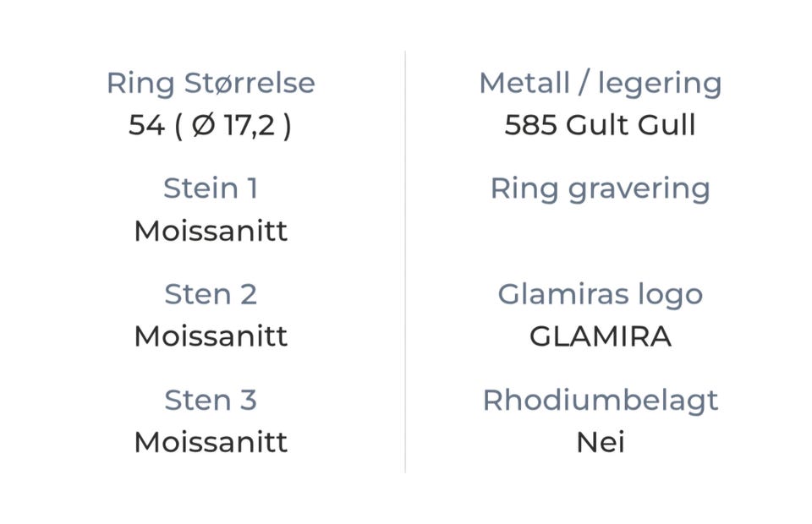Viewport: 812px width, 524px height.
Task: Click the 585 number in metal value
Action: tap(530, 125)
